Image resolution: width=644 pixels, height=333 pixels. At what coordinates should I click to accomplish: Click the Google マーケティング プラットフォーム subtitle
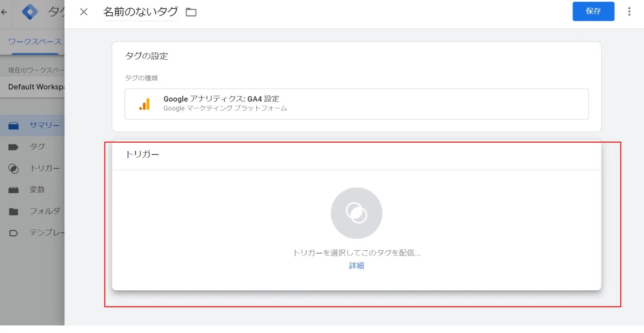click(x=225, y=108)
